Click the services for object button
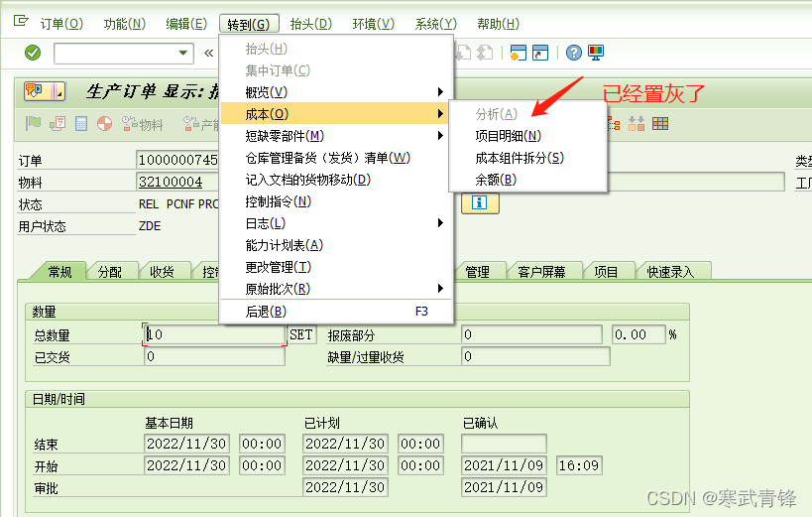Screen dimensions: 812x517 click(x=38, y=91)
